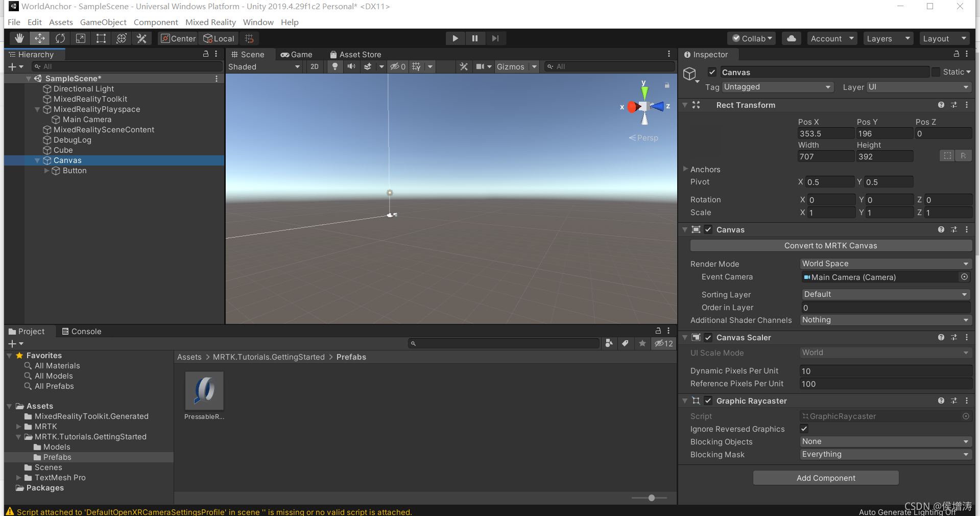
Task: Uncheck Ignore Reversed Graphics
Action: [x=804, y=429]
